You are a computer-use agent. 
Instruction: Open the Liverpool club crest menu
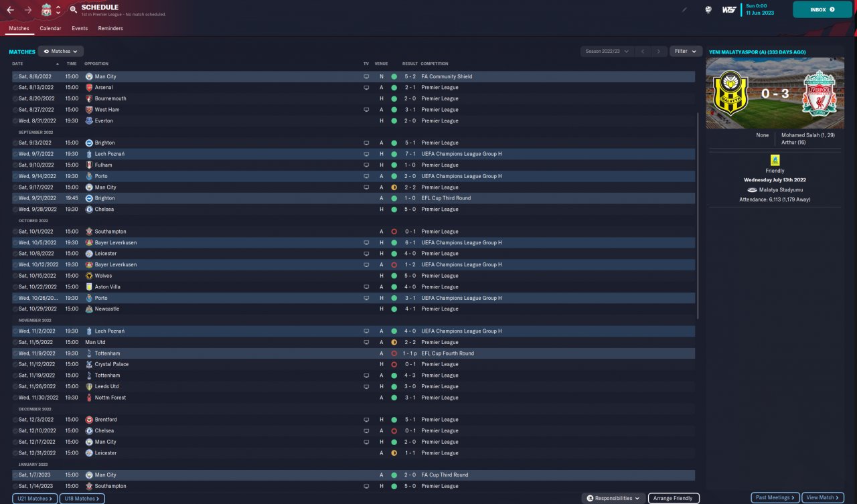tap(46, 10)
